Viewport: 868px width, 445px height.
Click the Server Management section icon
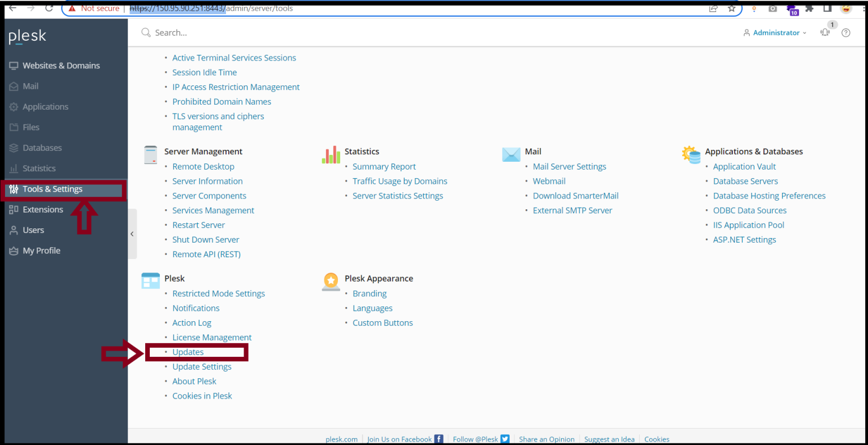pos(151,155)
